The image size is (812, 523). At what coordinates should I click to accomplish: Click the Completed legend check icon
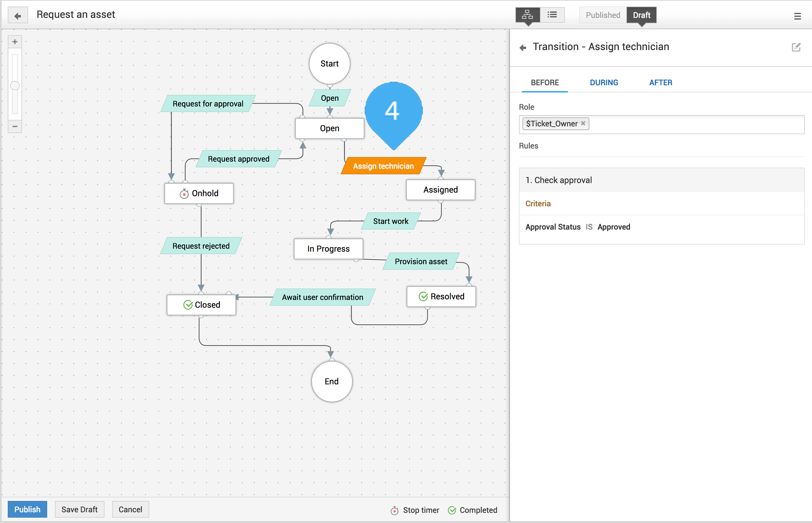452,510
